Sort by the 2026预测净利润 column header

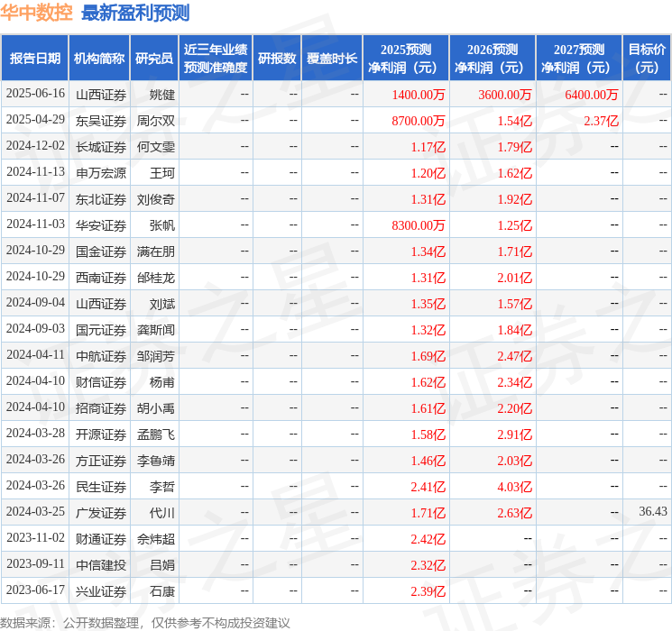coord(492,59)
